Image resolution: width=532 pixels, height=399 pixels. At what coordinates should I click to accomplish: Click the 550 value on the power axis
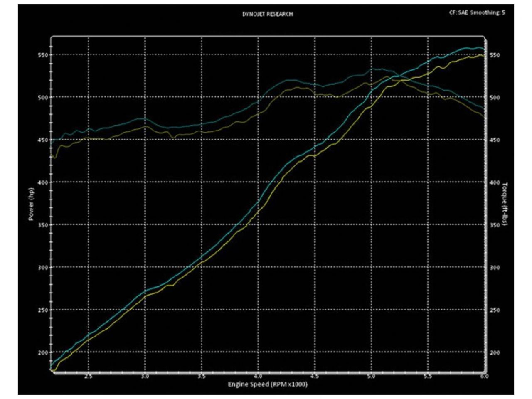pos(44,55)
